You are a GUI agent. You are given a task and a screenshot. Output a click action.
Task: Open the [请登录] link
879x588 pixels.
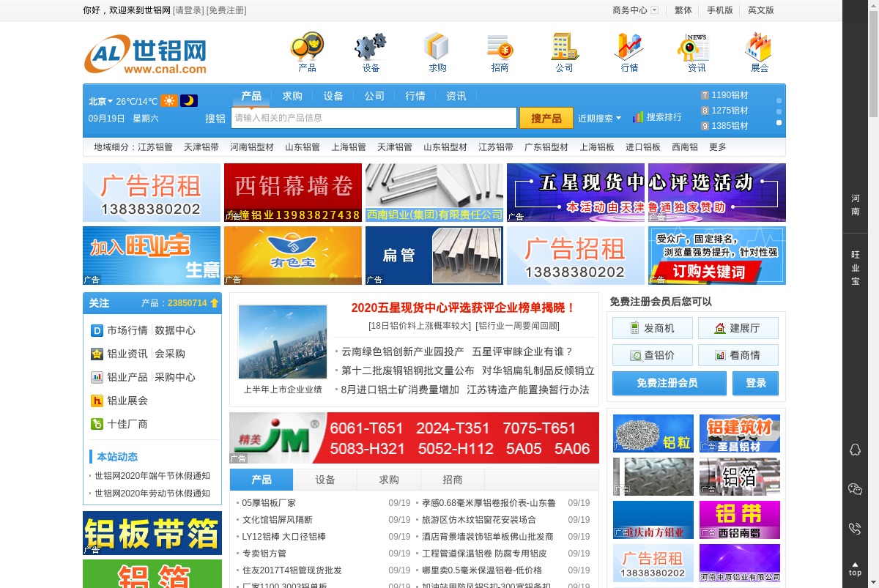(189, 10)
